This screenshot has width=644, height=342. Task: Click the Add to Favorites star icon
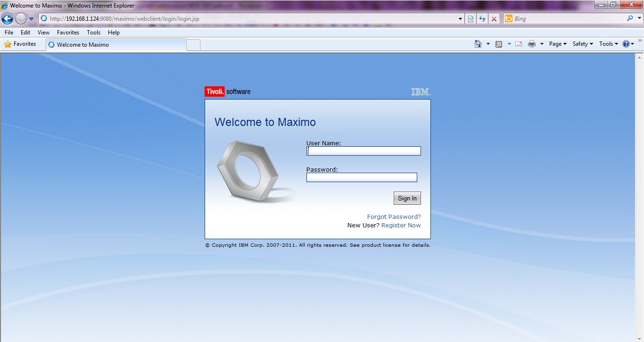tap(8, 44)
